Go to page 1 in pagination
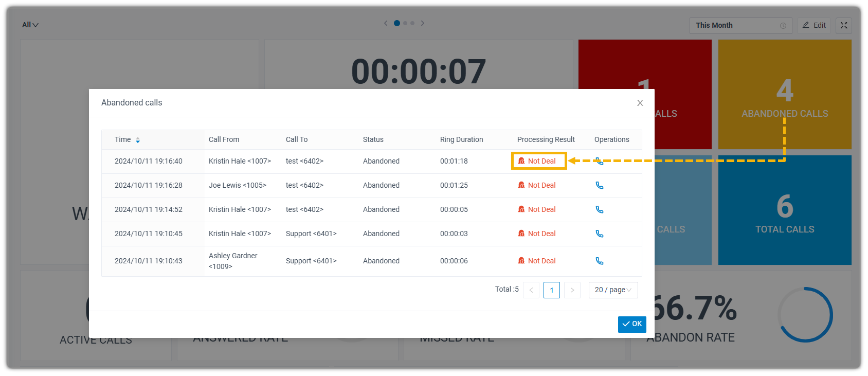This screenshot has height=376, width=868. 551,290
